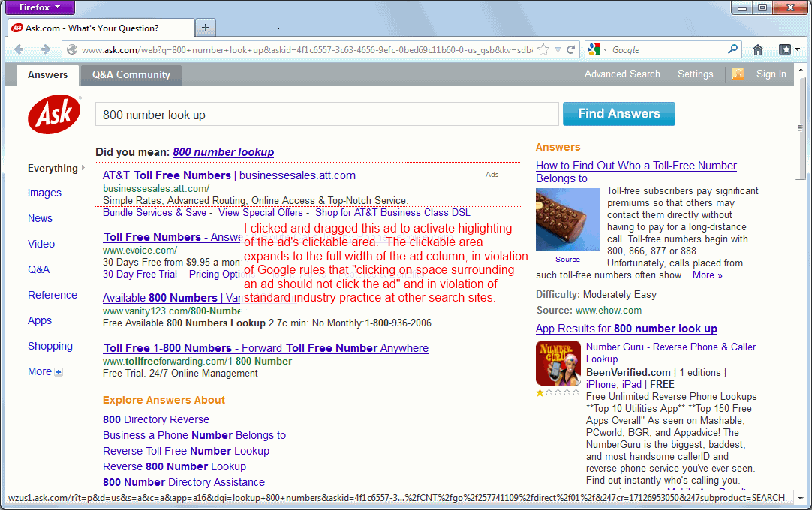Click the iPad link in app result
Screen dimensions: 812x510
tap(631, 384)
